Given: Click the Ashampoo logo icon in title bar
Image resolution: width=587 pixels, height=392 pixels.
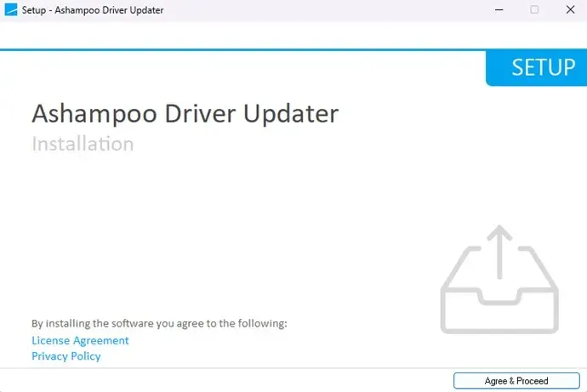Looking at the screenshot, I should (11, 9).
